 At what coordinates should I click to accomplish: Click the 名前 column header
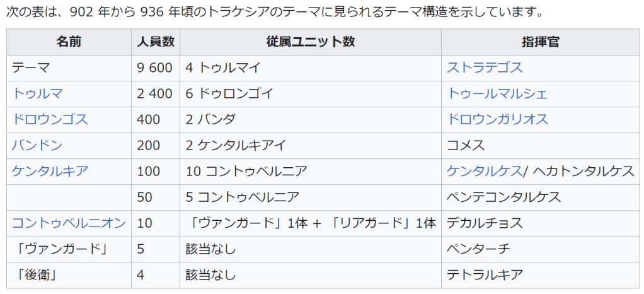point(69,42)
